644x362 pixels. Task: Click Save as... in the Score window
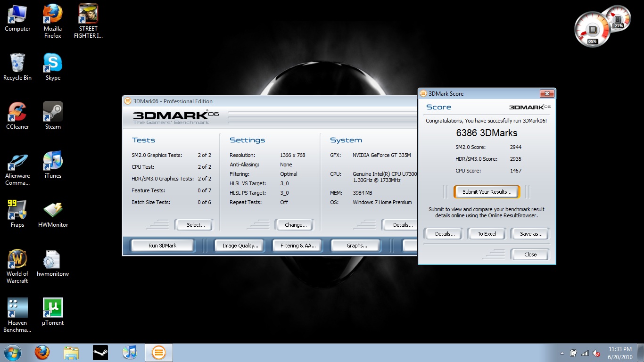tap(531, 234)
